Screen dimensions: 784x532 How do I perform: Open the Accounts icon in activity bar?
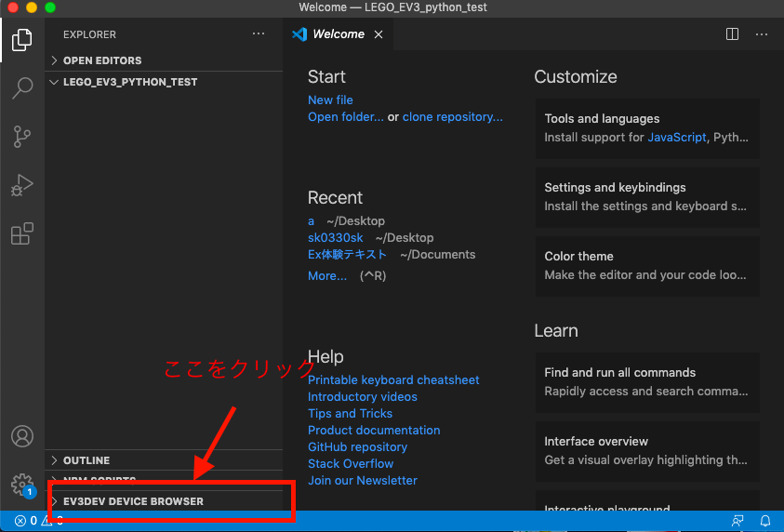[22, 436]
